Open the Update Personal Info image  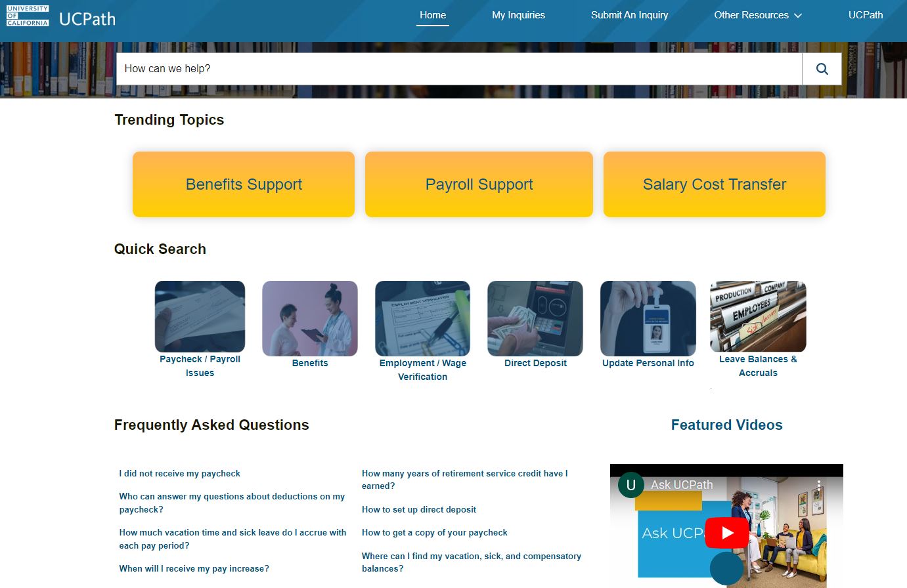tap(648, 318)
